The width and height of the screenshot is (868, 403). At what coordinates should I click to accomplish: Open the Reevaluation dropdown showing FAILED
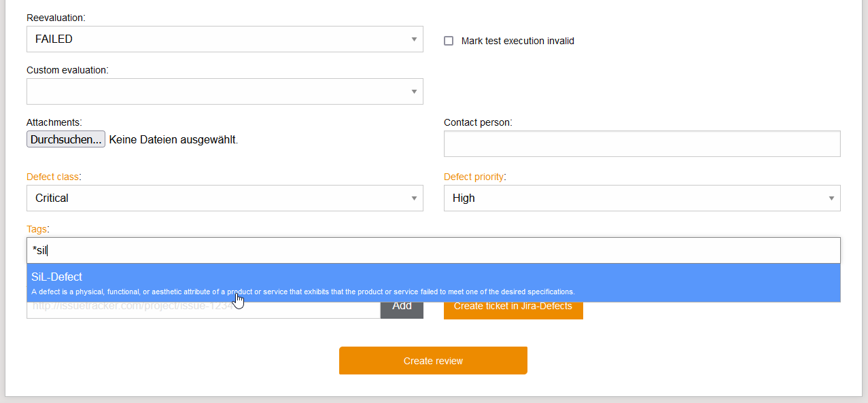tap(224, 39)
